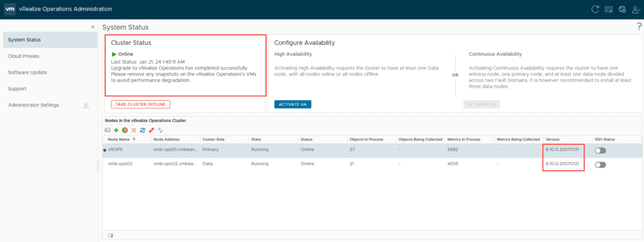The image size is (644, 242).
Task: Click the blue dot beside vROPS
Action: coord(104,150)
